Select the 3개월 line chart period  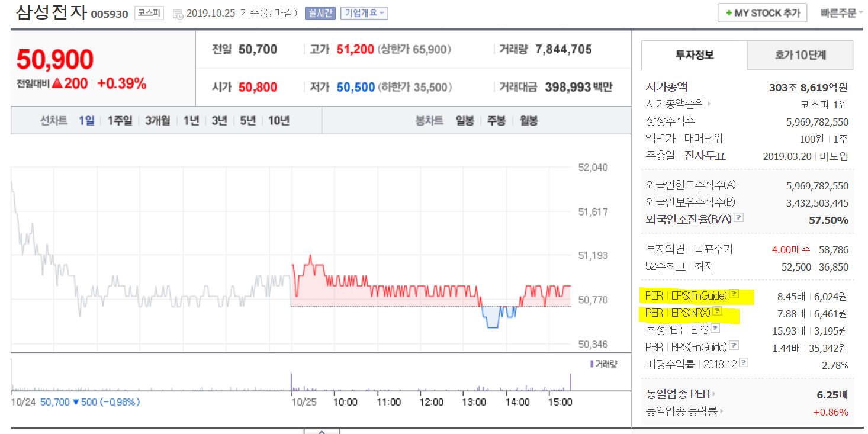[157, 121]
